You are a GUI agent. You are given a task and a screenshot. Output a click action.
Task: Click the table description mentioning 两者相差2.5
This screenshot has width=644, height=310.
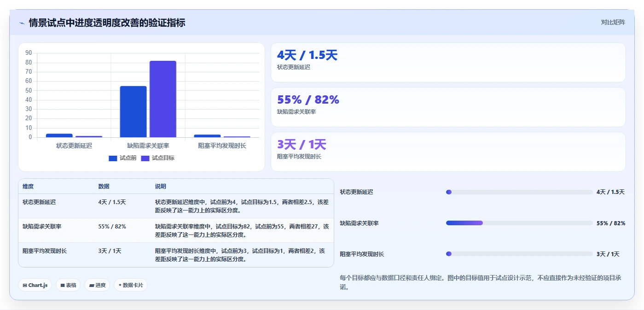pos(242,206)
